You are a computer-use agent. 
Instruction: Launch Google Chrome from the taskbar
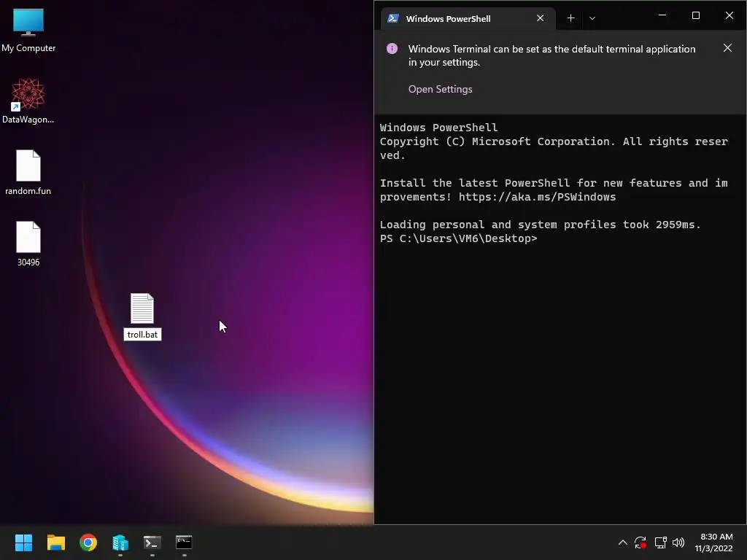click(88, 542)
